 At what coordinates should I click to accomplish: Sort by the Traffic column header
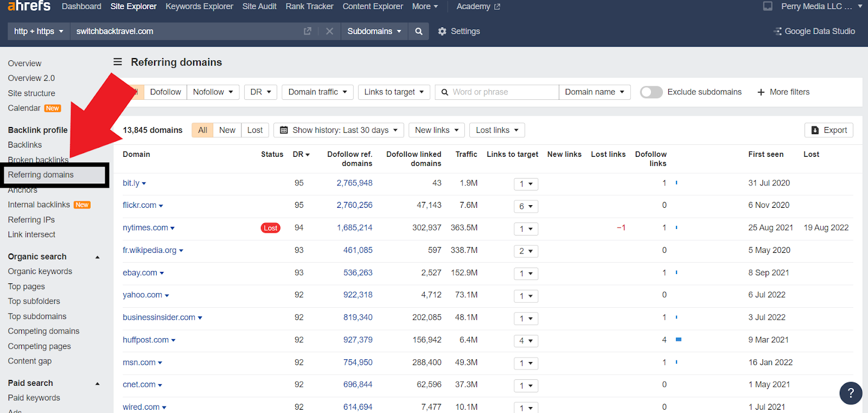[467, 155]
